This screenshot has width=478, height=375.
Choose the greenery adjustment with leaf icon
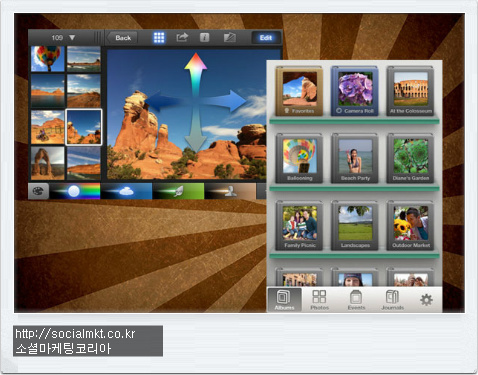click(178, 191)
